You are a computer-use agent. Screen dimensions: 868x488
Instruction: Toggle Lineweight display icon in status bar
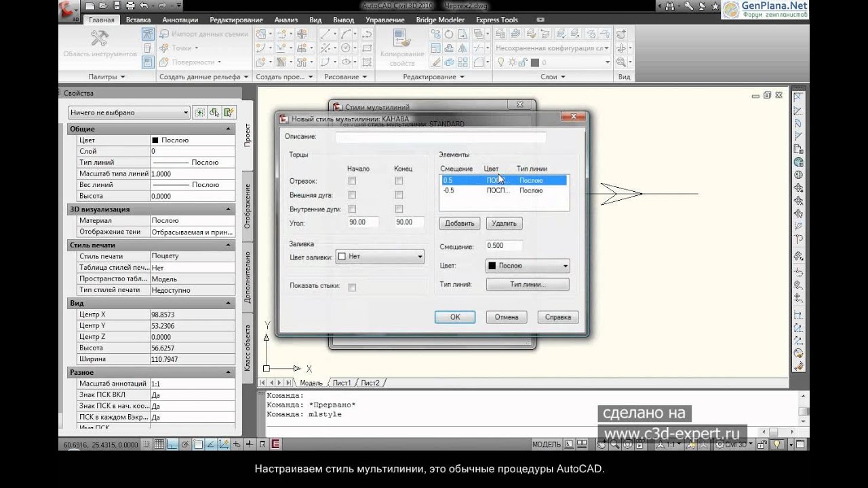(x=250, y=444)
